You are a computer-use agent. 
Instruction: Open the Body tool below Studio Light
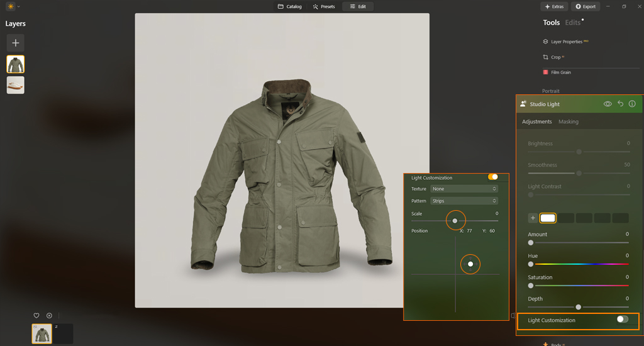point(554,344)
